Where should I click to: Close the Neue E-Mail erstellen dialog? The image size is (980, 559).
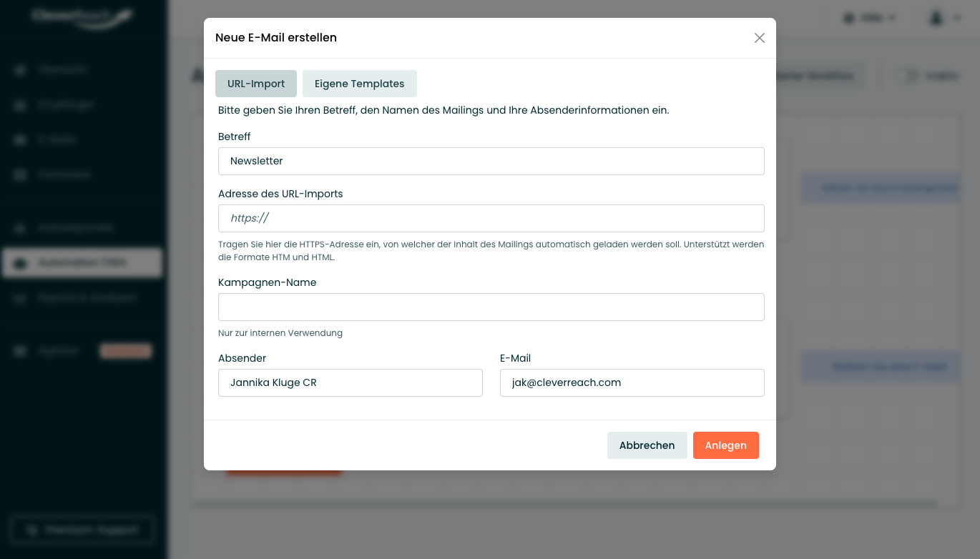[760, 38]
